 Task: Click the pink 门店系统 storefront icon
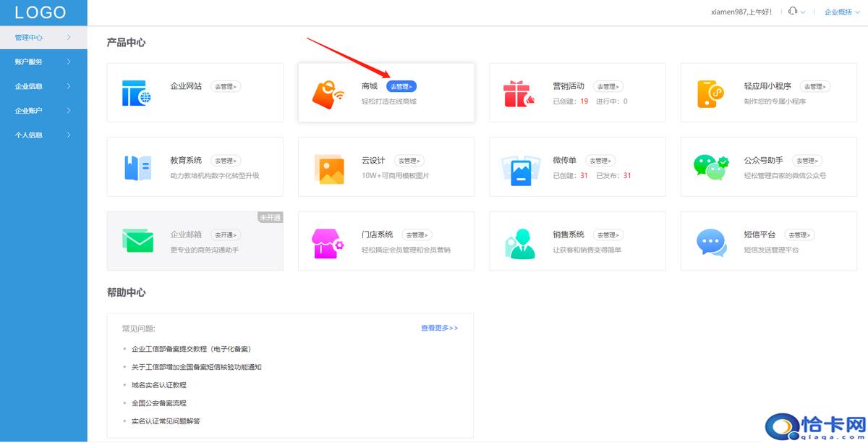(x=328, y=242)
